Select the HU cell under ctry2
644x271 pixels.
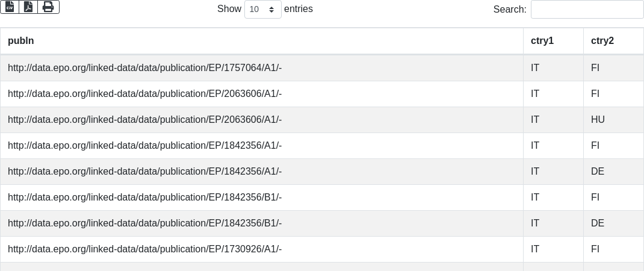coord(598,120)
